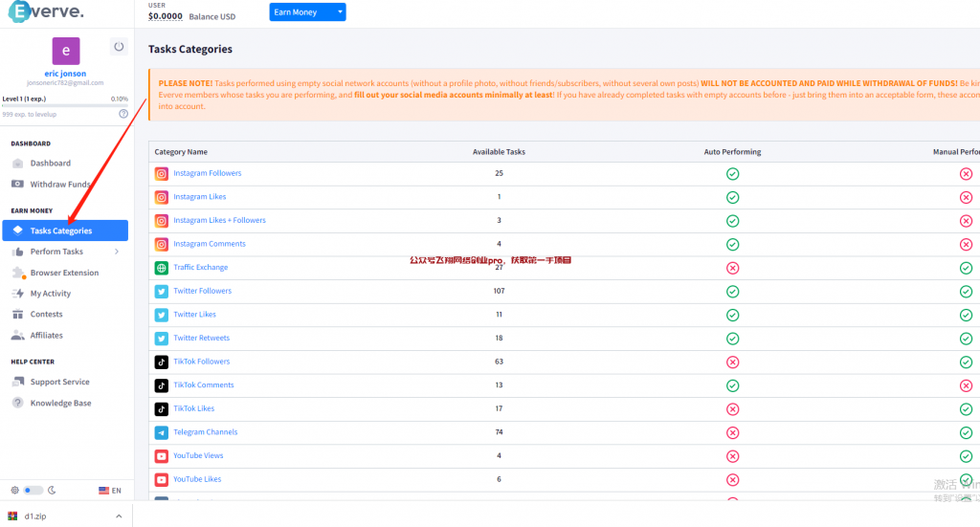Open the Twitter Followers category link
This screenshot has height=527, width=980.
202,291
